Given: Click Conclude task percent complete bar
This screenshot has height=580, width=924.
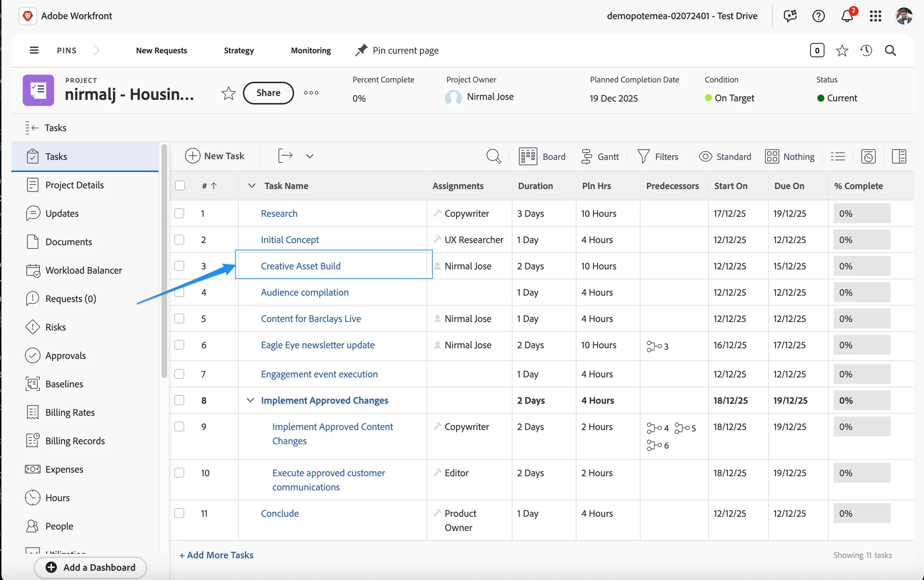Looking at the screenshot, I should point(861,513).
